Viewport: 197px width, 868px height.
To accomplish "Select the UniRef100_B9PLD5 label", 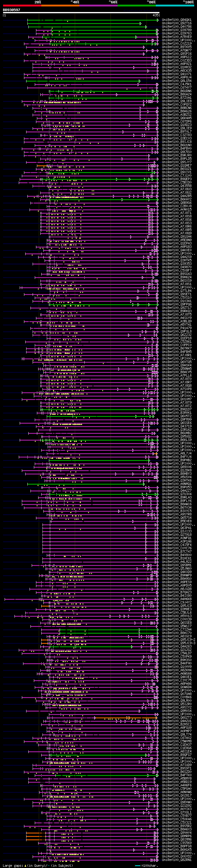I will [x=176, y=159].
